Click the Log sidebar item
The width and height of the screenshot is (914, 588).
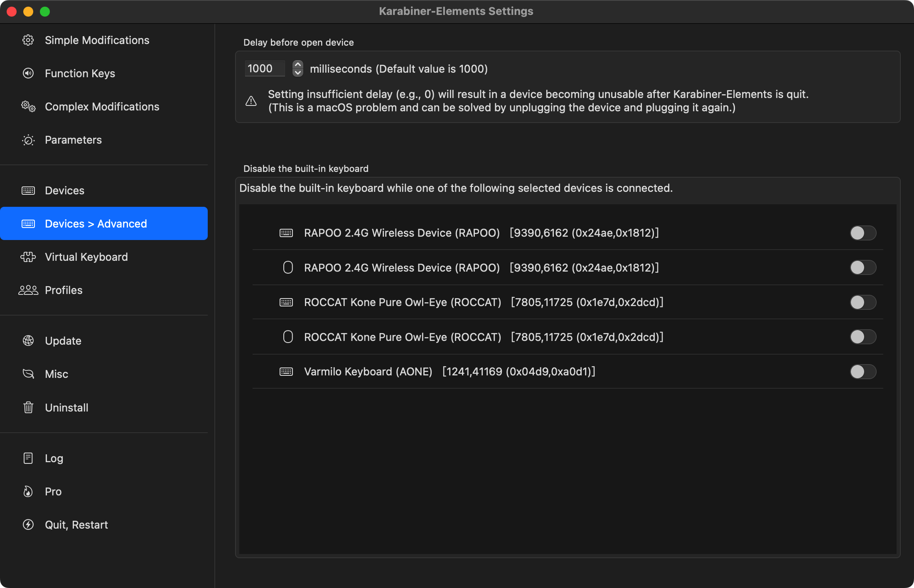(x=53, y=458)
